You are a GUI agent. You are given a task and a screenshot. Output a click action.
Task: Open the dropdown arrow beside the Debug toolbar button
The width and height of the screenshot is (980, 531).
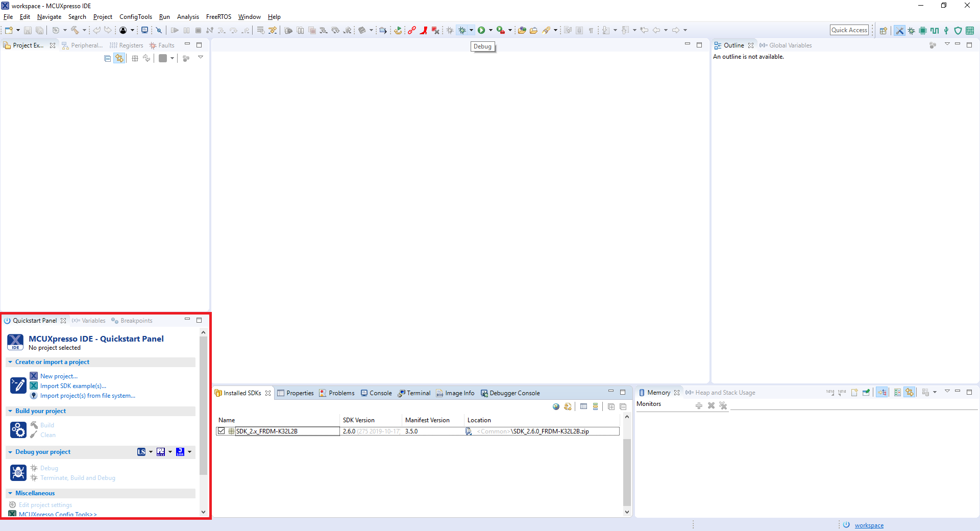[x=471, y=31]
